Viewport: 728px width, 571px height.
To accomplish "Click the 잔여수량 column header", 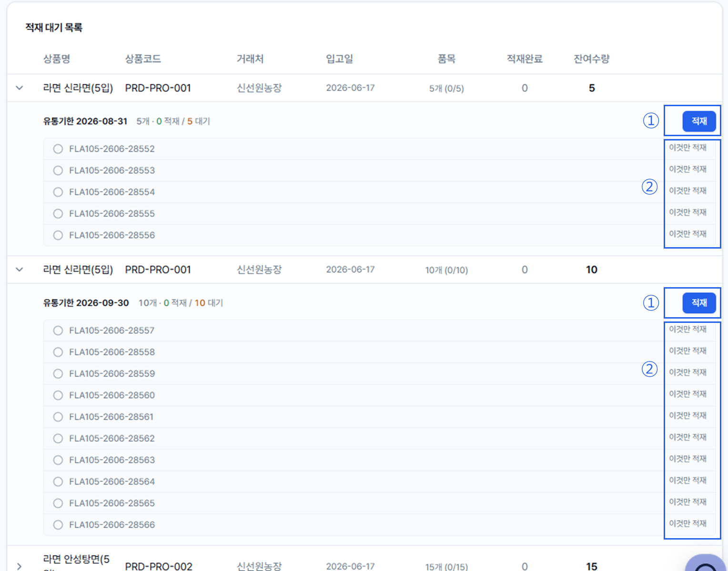I will (x=592, y=59).
